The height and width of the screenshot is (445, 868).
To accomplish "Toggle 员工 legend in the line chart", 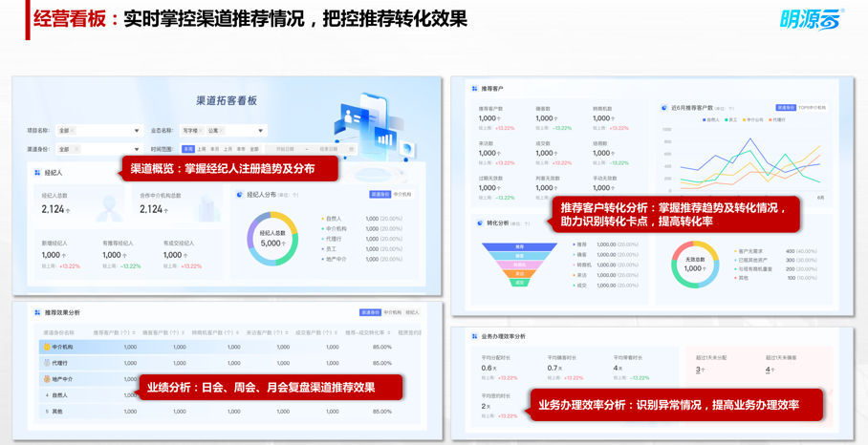I will pyautogui.click(x=731, y=120).
